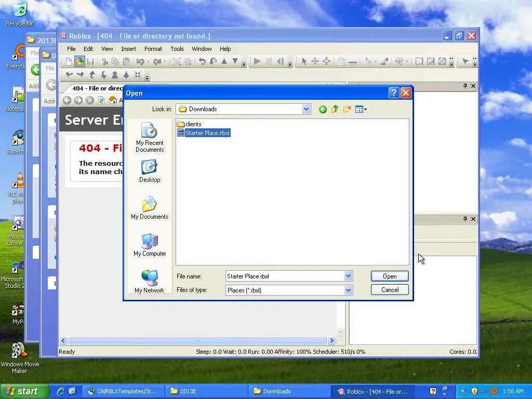Click the Open file icon in Roblox toolbar
The image size is (532, 399).
click(x=79, y=61)
